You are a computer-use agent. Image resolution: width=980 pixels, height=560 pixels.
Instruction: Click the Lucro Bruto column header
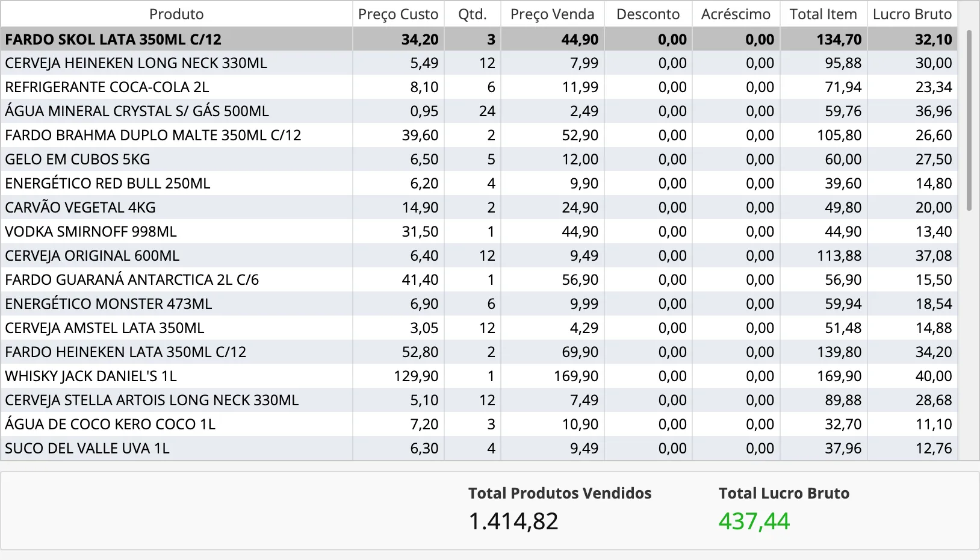[x=912, y=14]
